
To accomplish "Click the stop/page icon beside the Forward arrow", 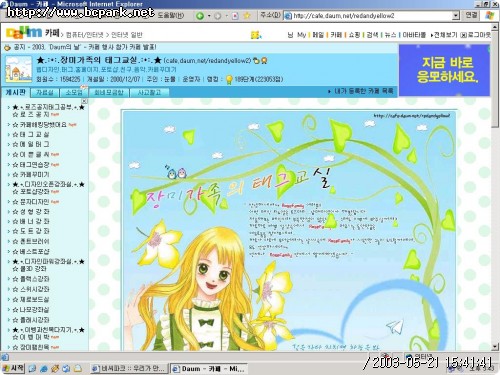I will point(235,16).
